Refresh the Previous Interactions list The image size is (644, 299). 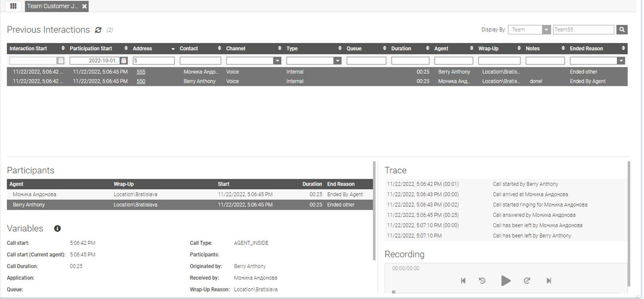(98, 30)
